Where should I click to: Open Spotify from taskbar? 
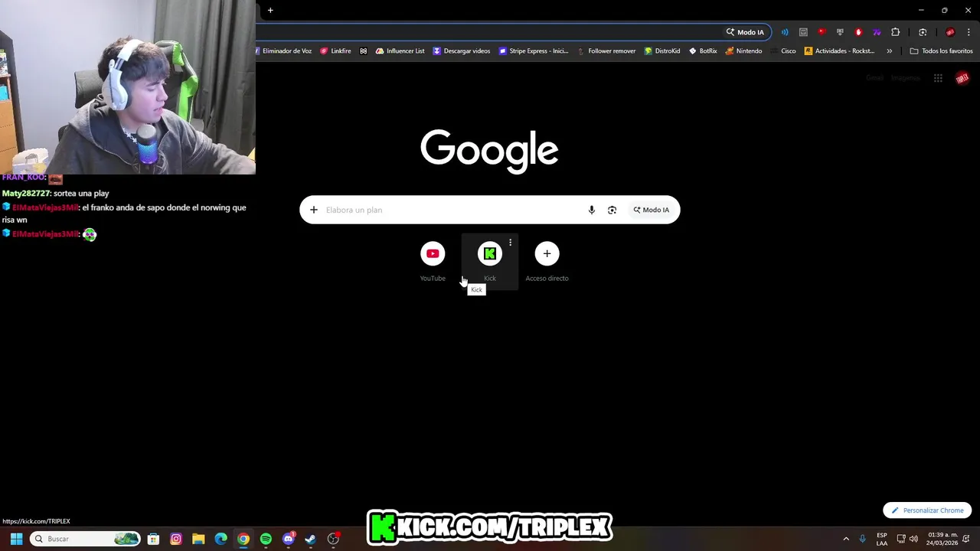point(266,539)
